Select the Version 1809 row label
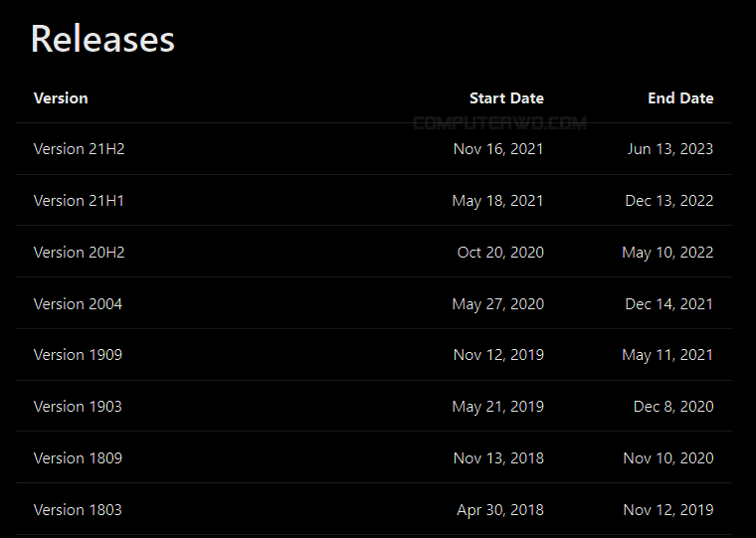 click(x=78, y=458)
